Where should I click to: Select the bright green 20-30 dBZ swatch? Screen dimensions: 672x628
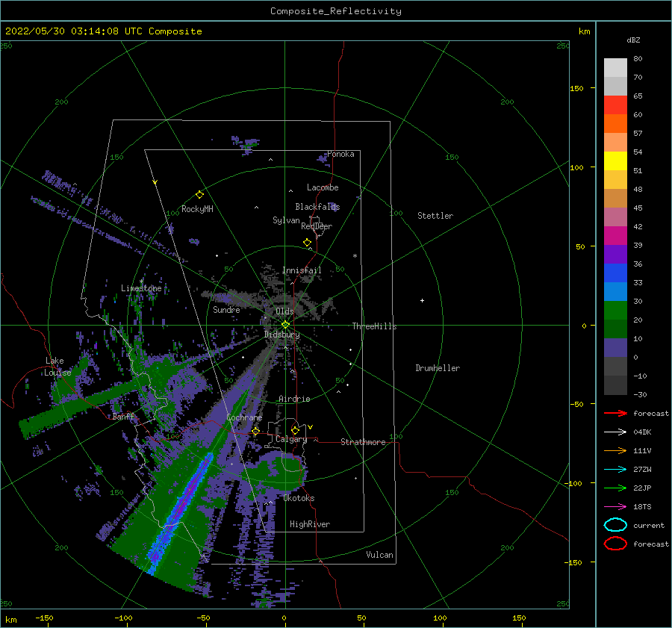(x=615, y=311)
